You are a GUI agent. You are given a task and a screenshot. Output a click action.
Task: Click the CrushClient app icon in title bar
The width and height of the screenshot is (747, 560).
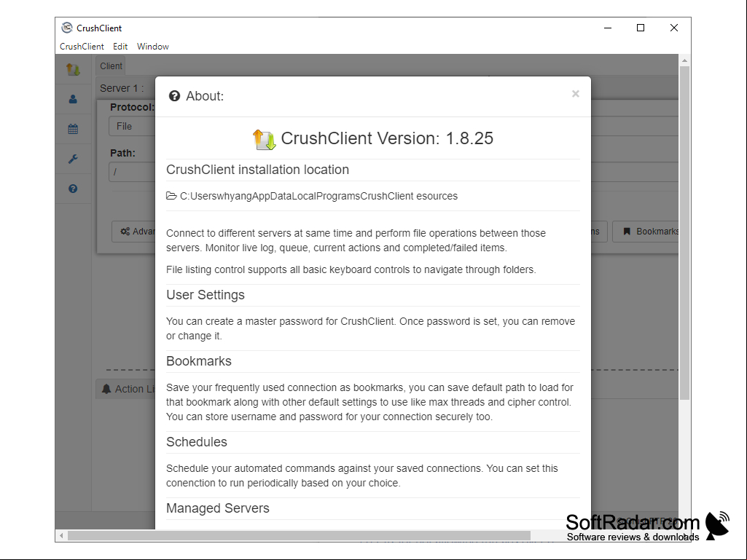coord(67,28)
